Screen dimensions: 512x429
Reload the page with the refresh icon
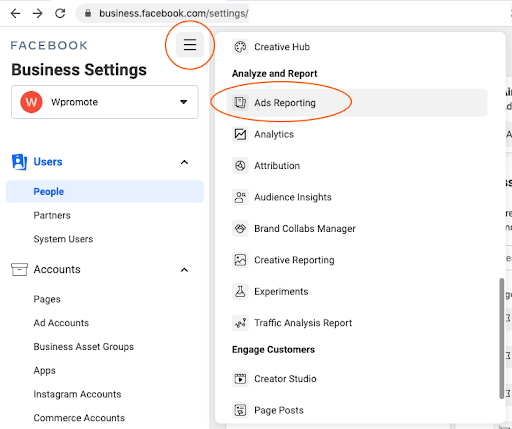click(x=60, y=13)
